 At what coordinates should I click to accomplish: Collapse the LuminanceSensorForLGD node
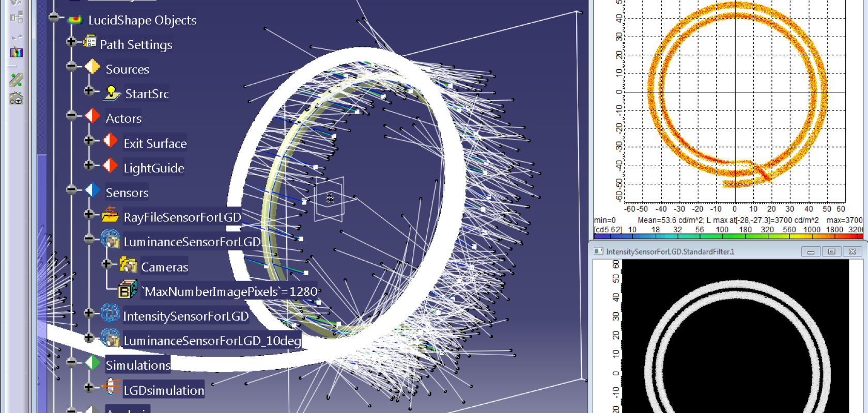coord(89,239)
